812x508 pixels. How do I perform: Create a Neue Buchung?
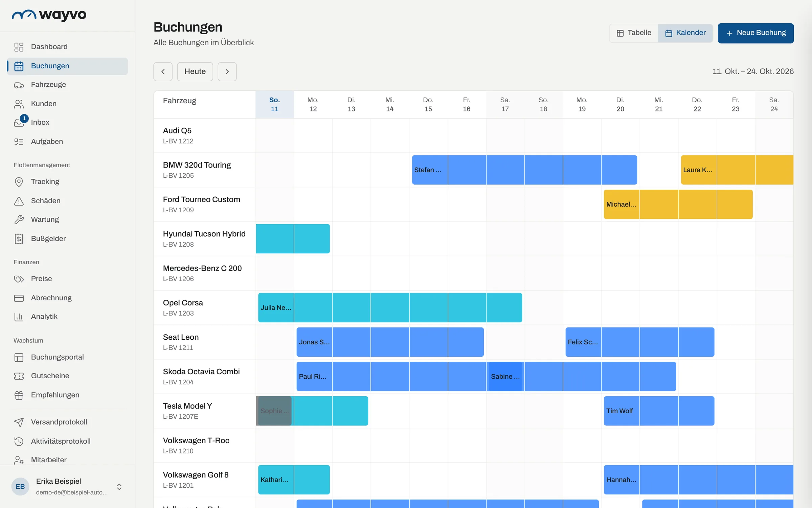point(755,33)
